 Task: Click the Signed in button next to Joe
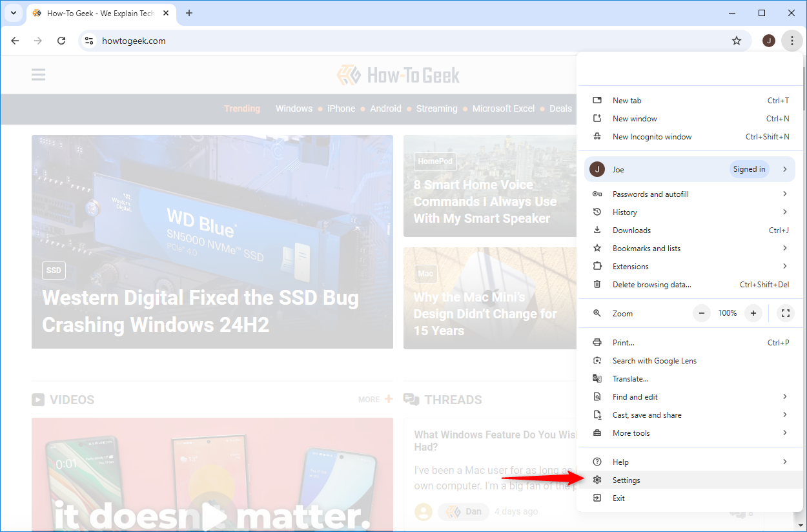(x=749, y=169)
